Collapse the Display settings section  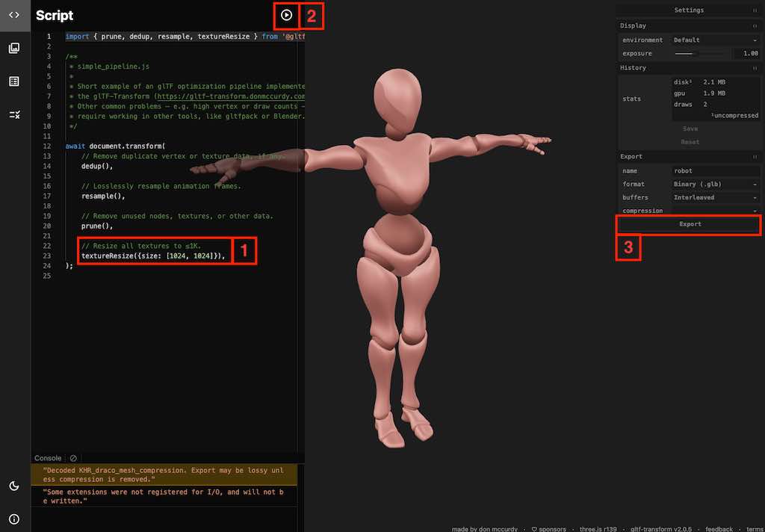pos(756,25)
